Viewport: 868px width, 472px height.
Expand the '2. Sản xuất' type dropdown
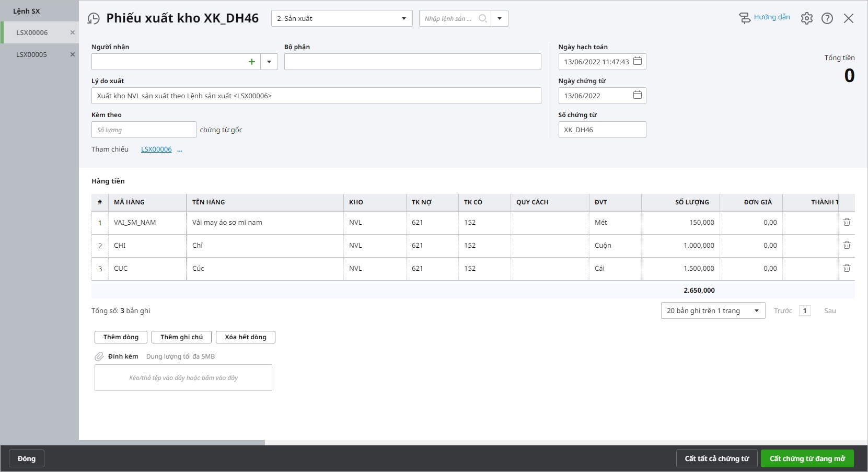pyautogui.click(x=403, y=19)
